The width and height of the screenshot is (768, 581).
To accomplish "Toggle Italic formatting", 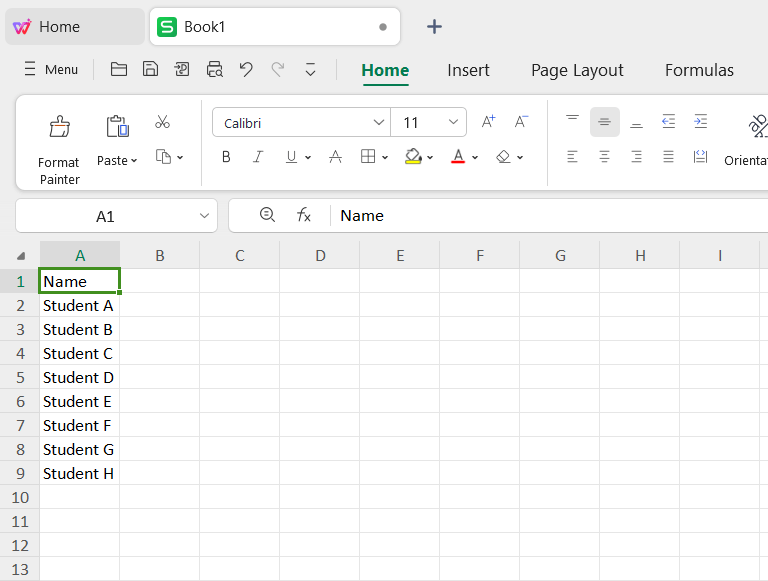I will (257, 157).
